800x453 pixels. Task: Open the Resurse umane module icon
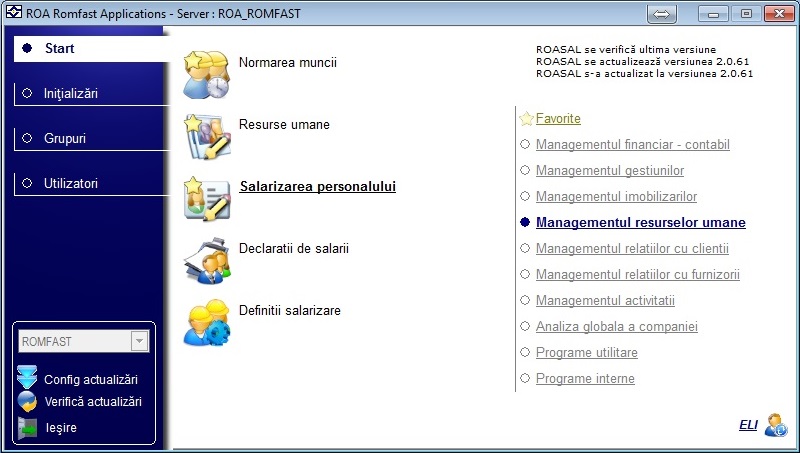207,137
